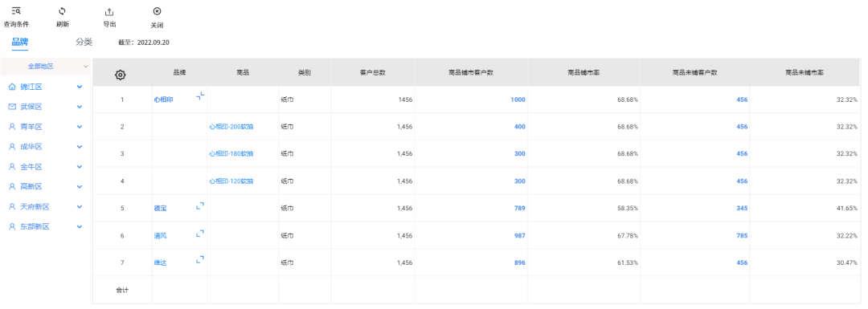Expand the 金牛区 chevron
Screen dimensions: 868x309
(80, 166)
